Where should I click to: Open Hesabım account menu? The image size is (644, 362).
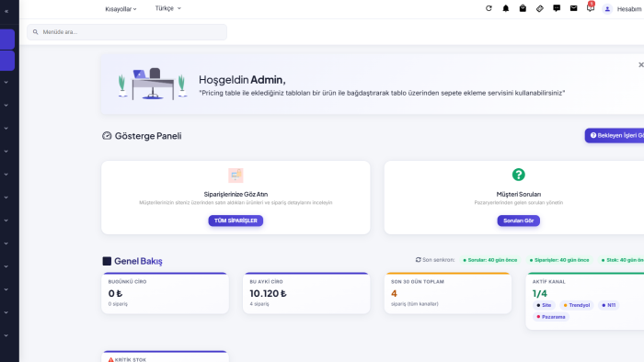click(x=629, y=9)
